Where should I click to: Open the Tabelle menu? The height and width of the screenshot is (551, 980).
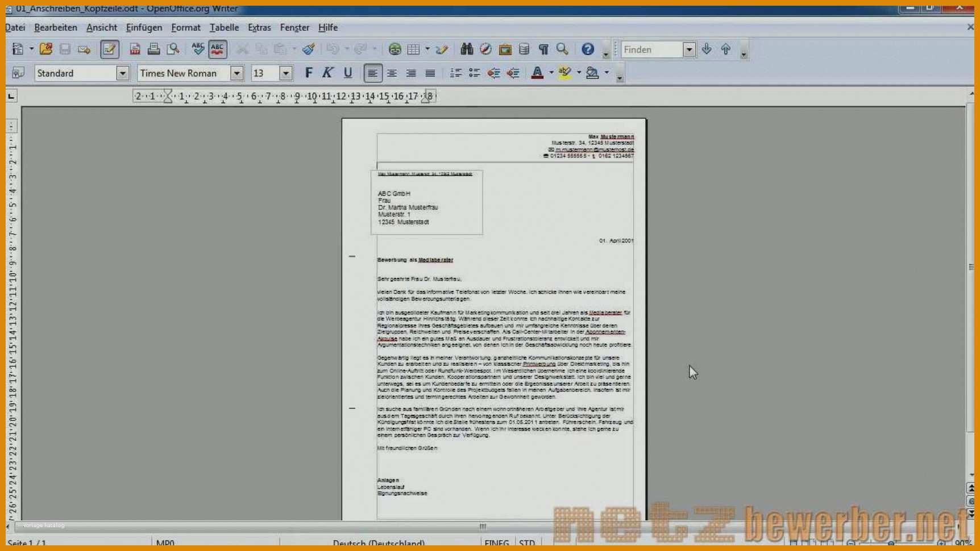[x=224, y=27]
